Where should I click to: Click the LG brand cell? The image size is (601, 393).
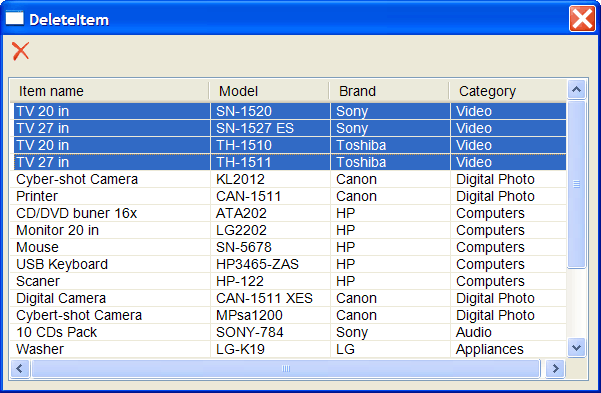pos(390,349)
